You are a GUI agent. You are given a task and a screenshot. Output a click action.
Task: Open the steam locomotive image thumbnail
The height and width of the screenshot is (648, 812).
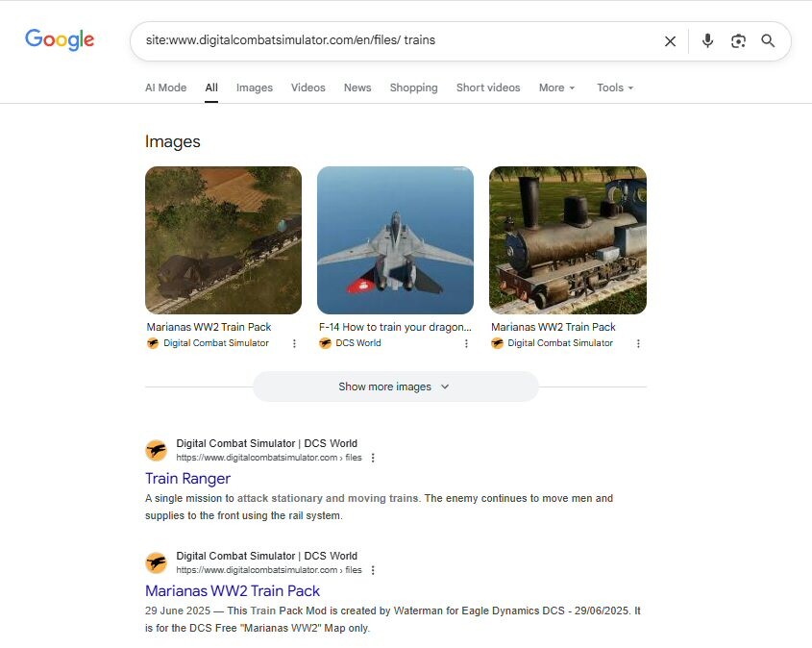pyautogui.click(x=567, y=240)
